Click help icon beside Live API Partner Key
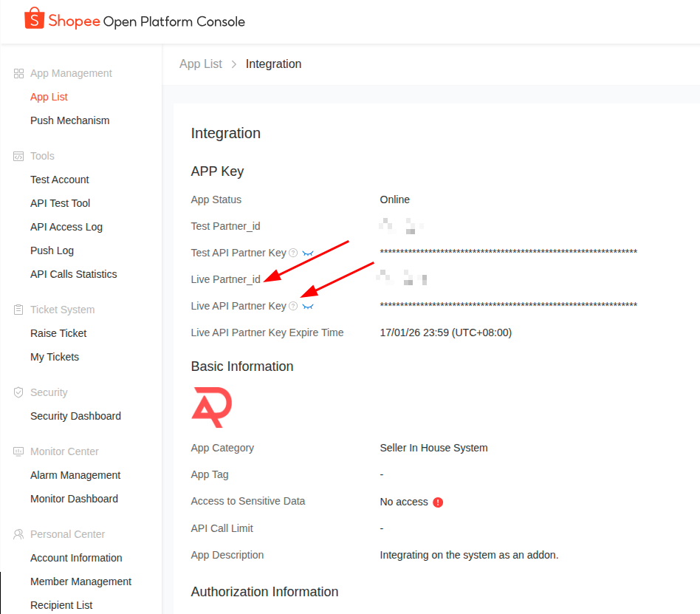This screenshot has height=614, width=700. pos(293,306)
